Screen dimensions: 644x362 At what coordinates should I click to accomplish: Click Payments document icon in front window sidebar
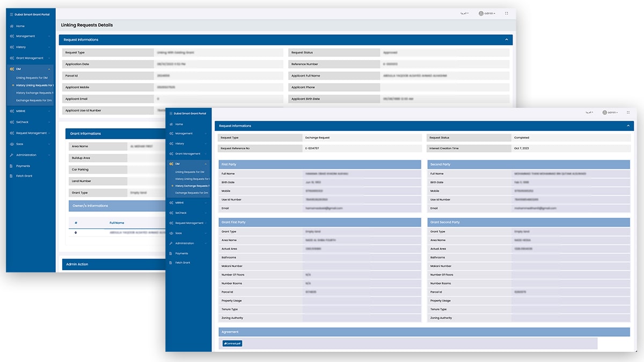(171, 253)
